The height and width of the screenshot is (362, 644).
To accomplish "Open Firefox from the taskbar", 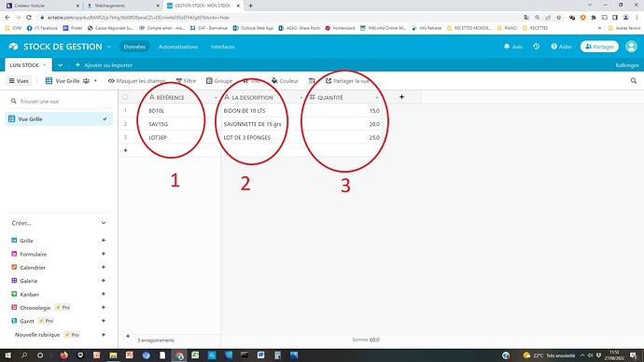I will (64, 355).
